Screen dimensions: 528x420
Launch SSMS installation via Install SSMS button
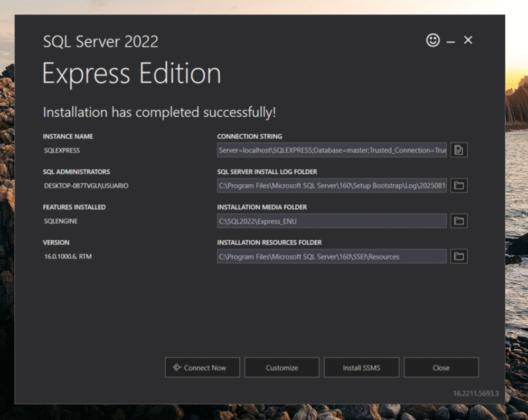pos(361,367)
